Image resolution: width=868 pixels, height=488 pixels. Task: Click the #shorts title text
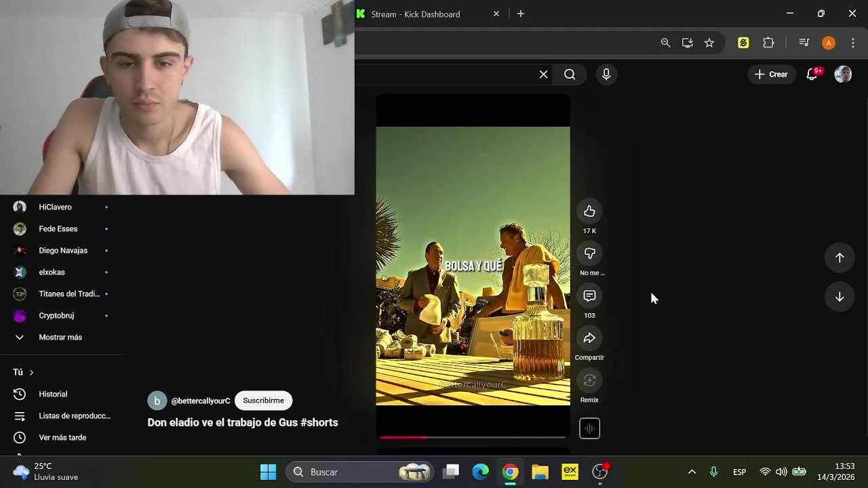coord(319,422)
